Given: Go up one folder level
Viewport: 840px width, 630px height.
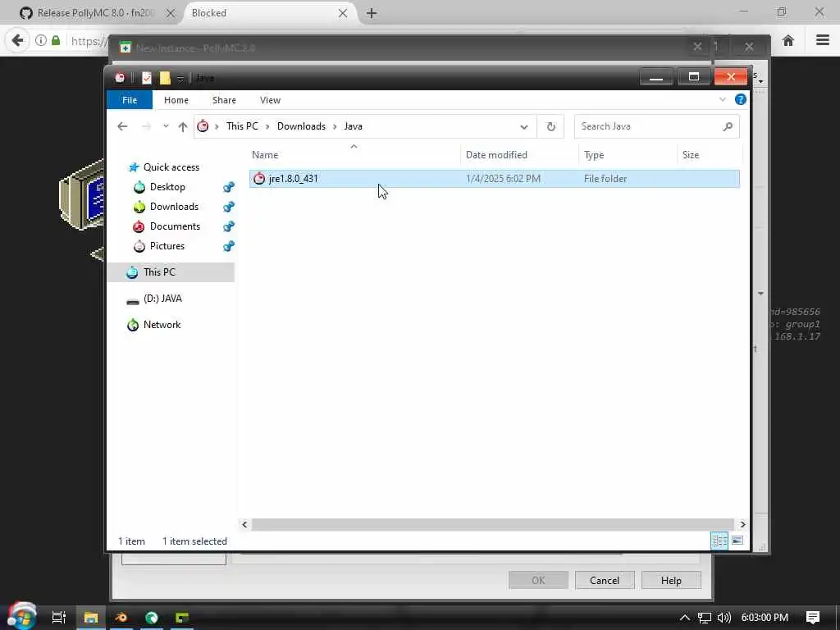Looking at the screenshot, I should pos(183,127).
